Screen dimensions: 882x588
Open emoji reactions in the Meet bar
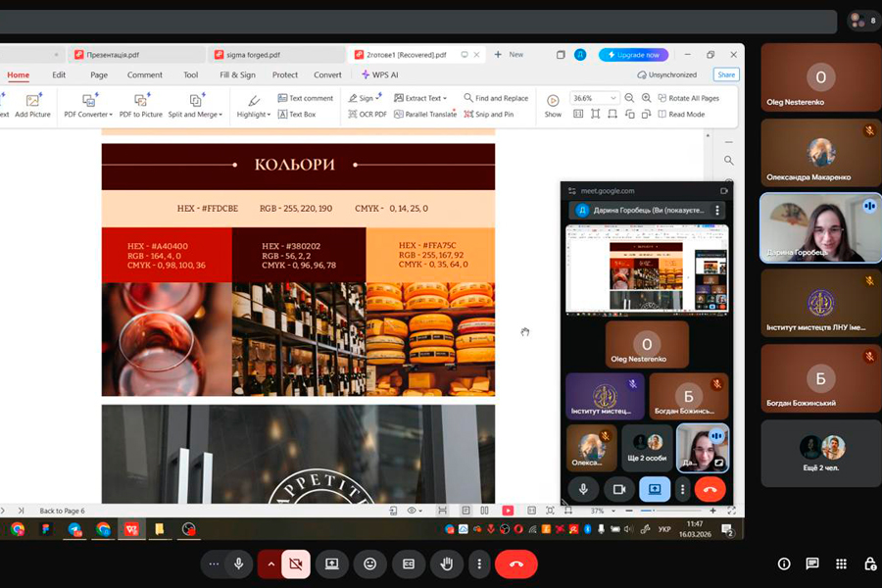(369, 563)
